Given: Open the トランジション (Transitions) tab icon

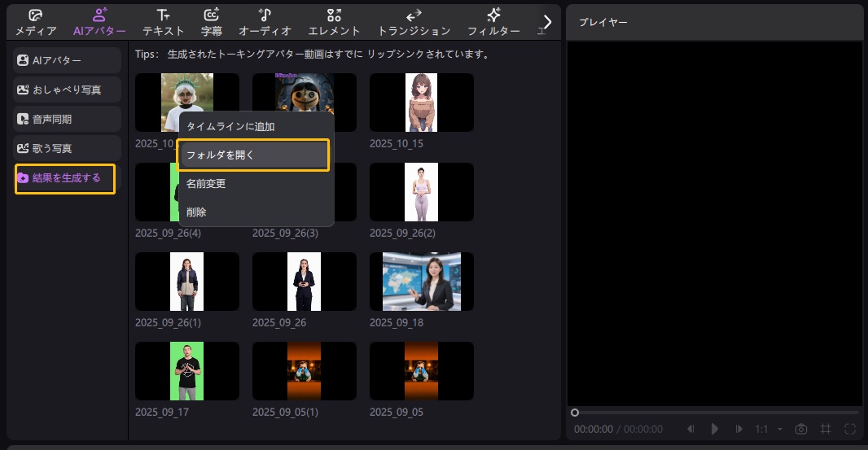Looking at the screenshot, I should coord(414,15).
